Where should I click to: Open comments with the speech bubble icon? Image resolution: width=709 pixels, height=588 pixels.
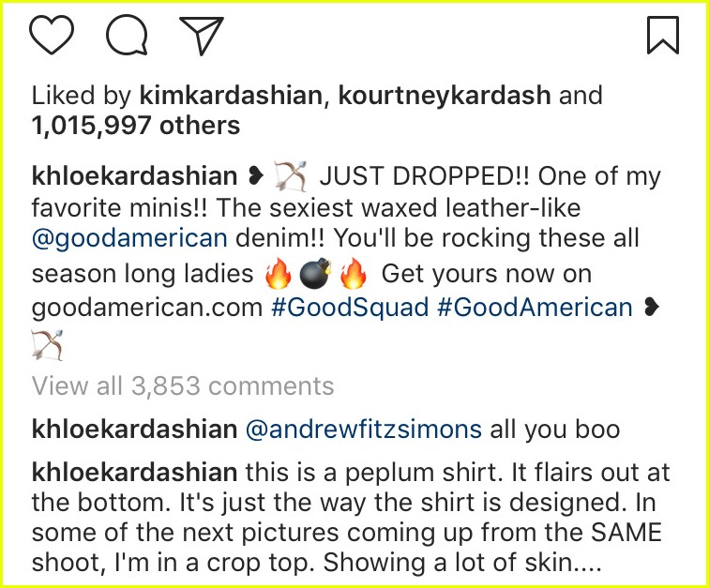[x=127, y=35]
